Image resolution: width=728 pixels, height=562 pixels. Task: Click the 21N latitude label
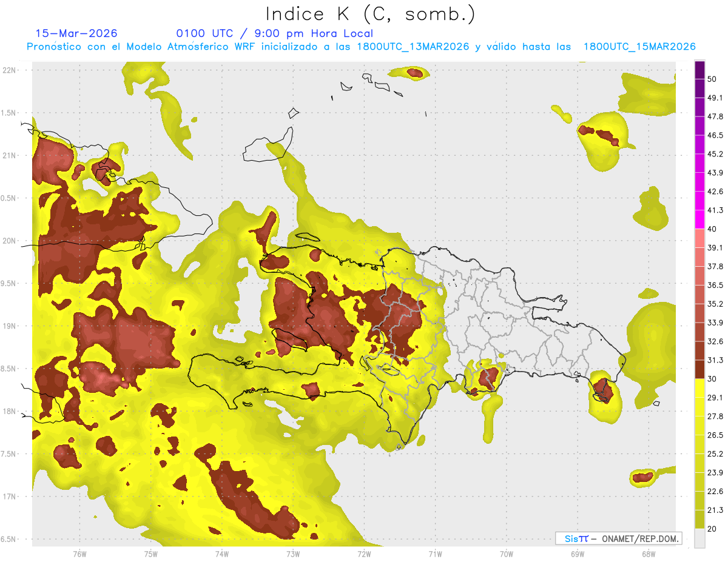tap(9, 156)
